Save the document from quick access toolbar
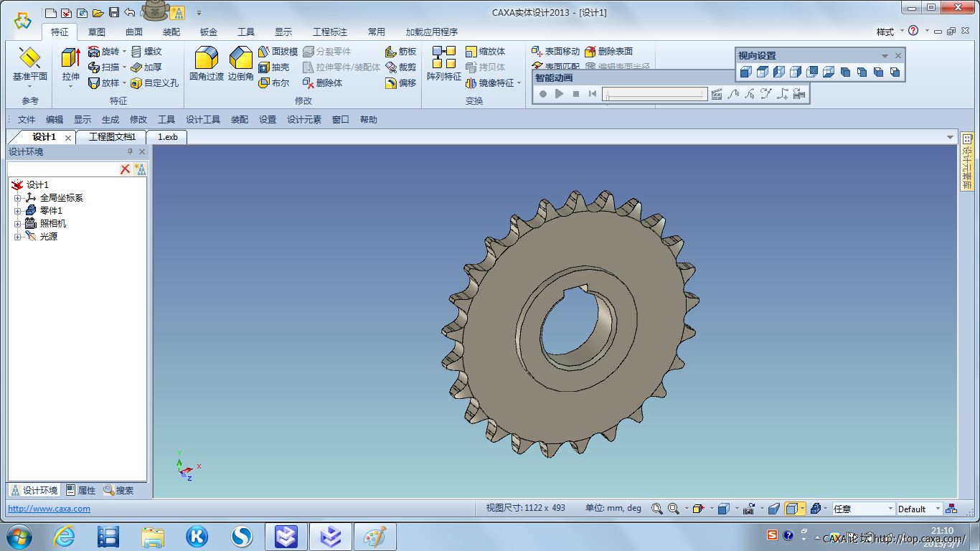Viewport: 980px width, 551px height. click(114, 12)
